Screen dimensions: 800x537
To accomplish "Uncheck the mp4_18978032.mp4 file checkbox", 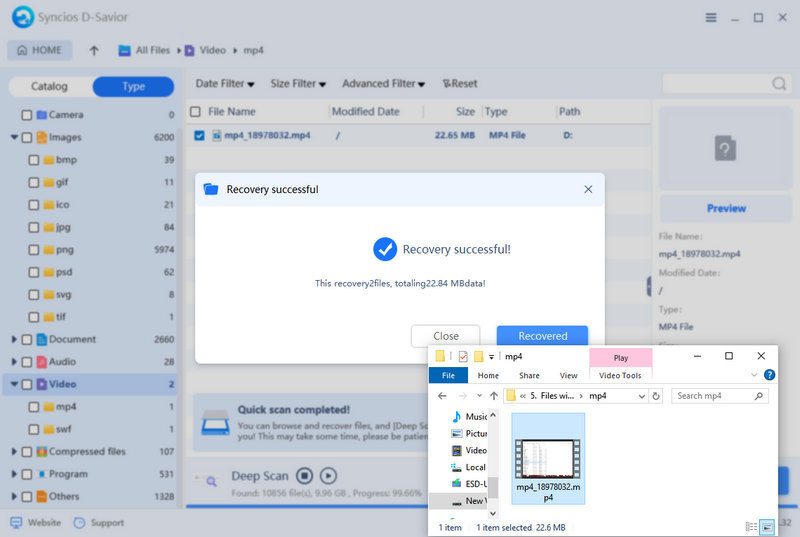I will point(199,135).
